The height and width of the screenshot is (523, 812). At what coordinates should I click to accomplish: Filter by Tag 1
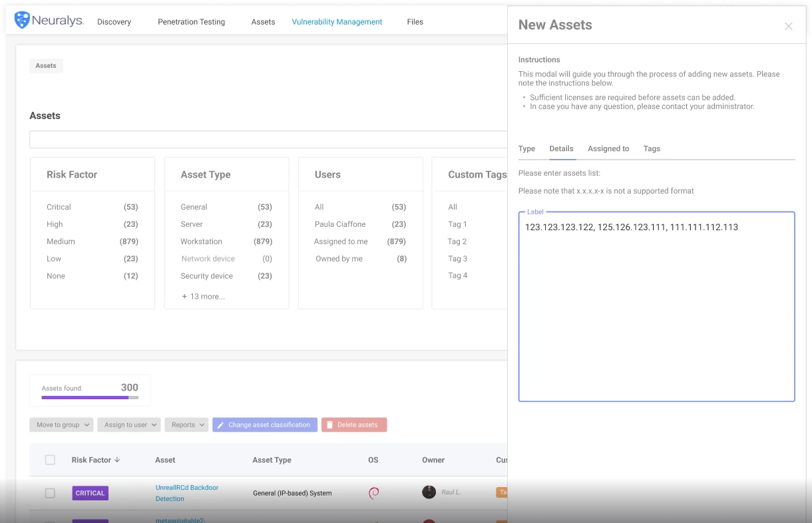tap(457, 224)
